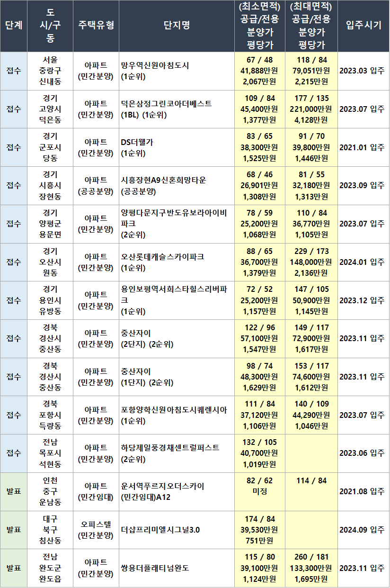The height and width of the screenshot is (588, 390).
Task: Click the 전남 완도군 완도읍 location cell
Action: coord(50,568)
